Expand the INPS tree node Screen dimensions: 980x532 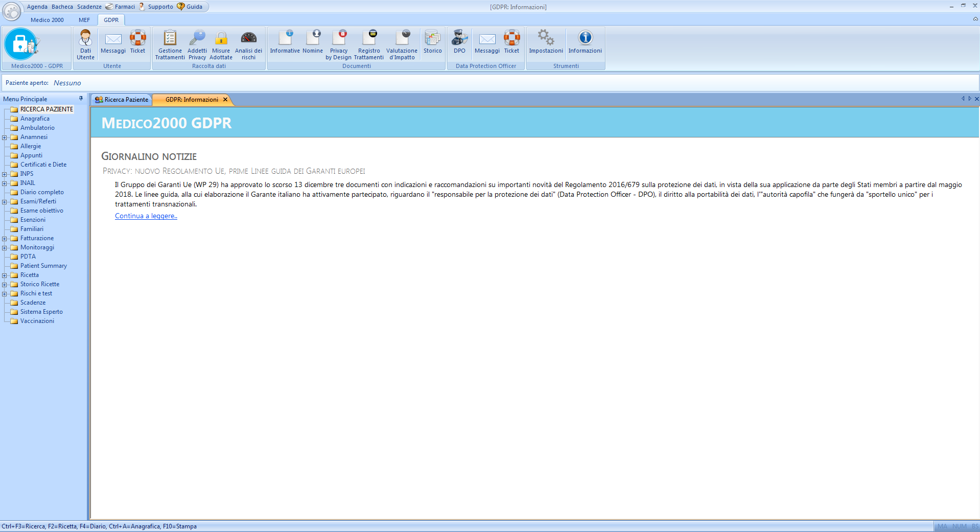5,174
